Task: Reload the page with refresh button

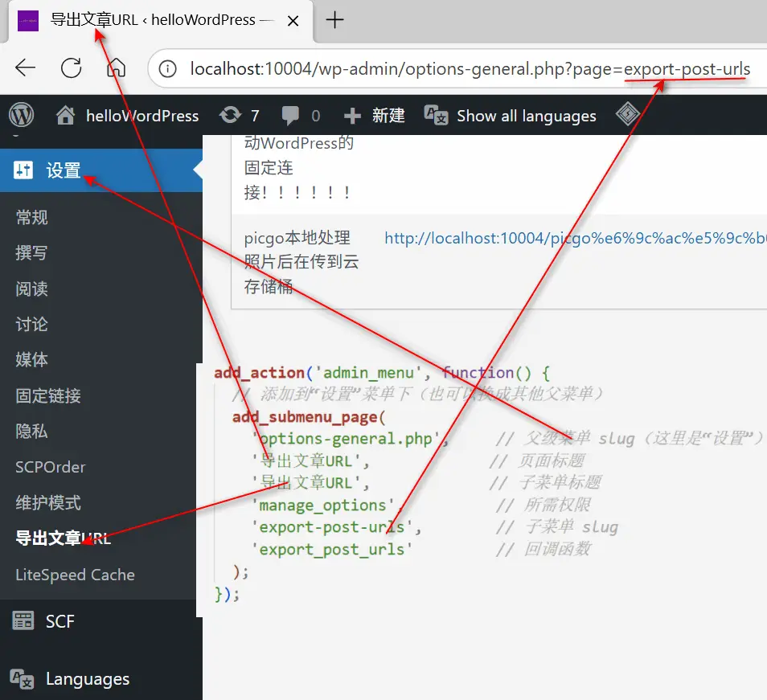Action: click(72, 68)
